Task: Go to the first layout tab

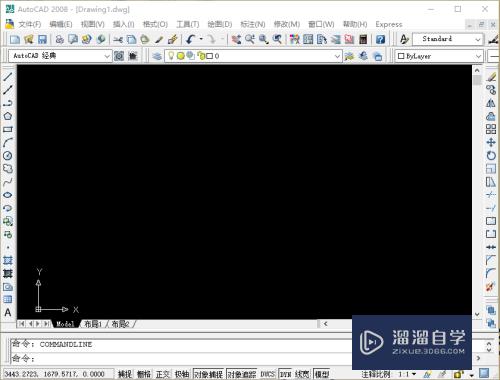Action: click(x=22, y=324)
